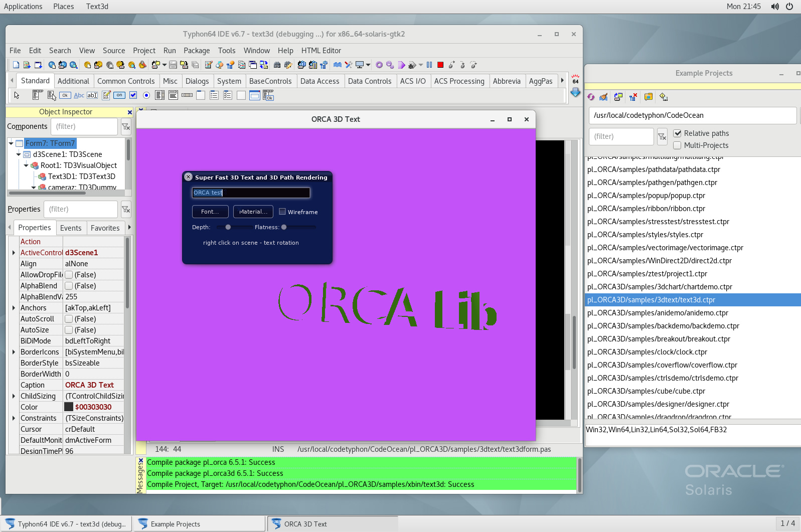Viewport: 801px width, 532px height.
Task: Toggle the Wireframe checkbox
Action: coord(282,212)
